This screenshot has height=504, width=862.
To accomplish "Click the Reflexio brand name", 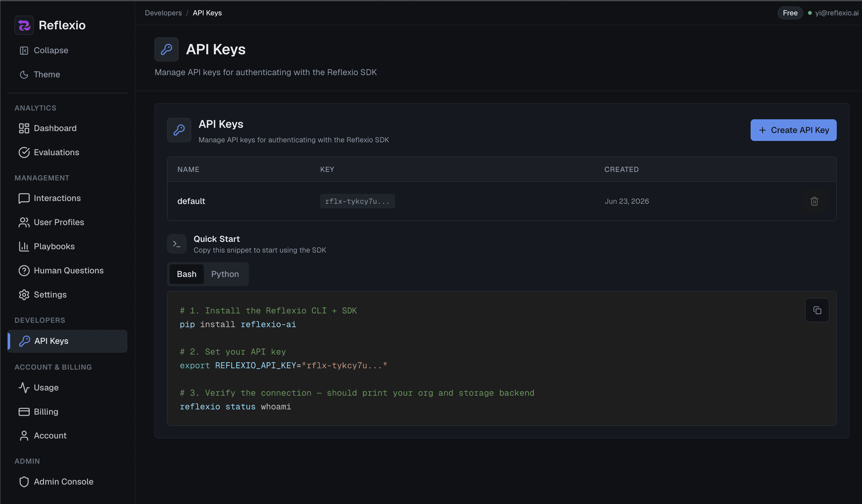I will 62,25.
